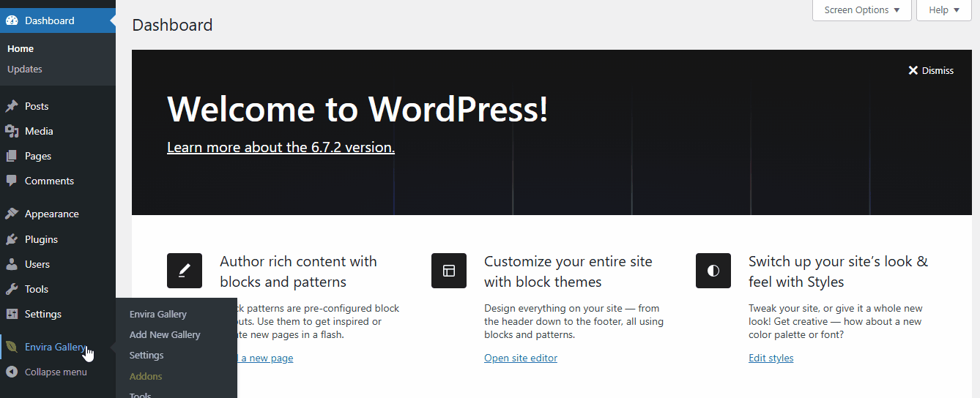Image resolution: width=980 pixels, height=398 pixels.
Task: Click the Users person icon
Action: tap(12, 264)
